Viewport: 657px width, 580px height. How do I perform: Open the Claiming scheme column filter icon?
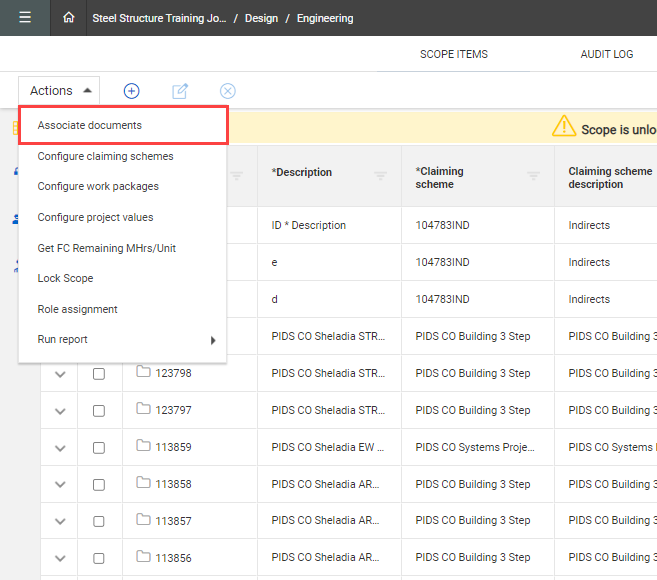(x=533, y=176)
